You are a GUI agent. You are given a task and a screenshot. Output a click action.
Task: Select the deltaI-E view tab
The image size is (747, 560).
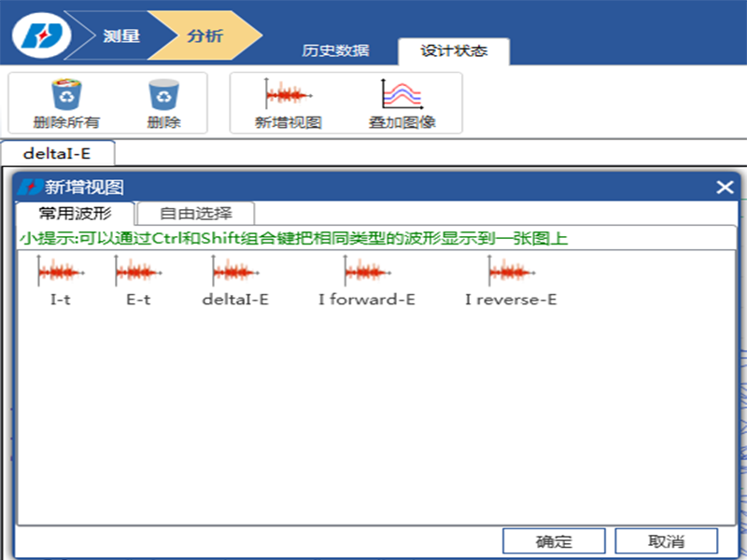[x=57, y=153]
